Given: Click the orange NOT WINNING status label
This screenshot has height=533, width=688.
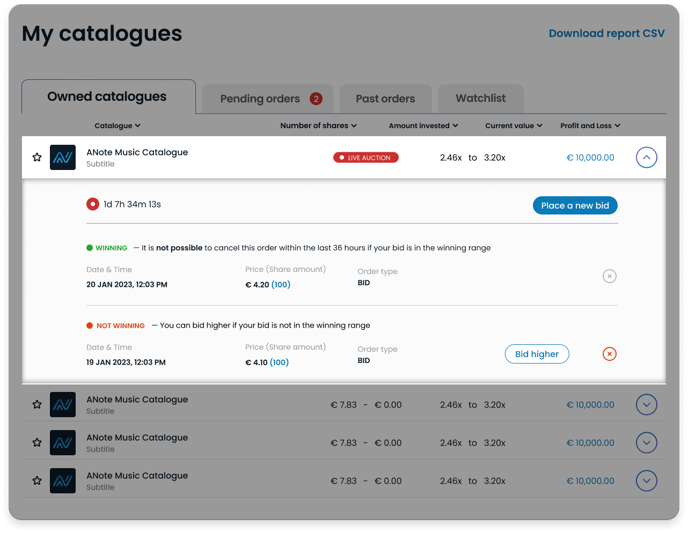Looking at the screenshot, I should [x=116, y=326].
